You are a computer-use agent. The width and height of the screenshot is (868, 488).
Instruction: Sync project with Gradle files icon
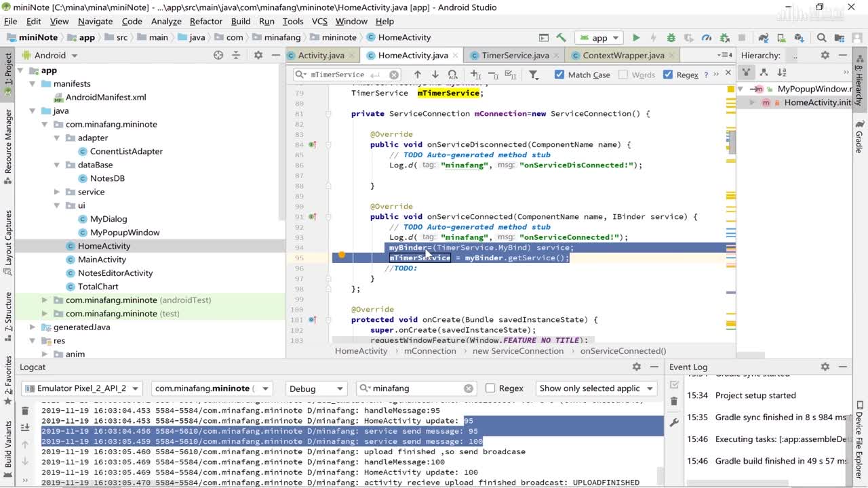point(764,38)
